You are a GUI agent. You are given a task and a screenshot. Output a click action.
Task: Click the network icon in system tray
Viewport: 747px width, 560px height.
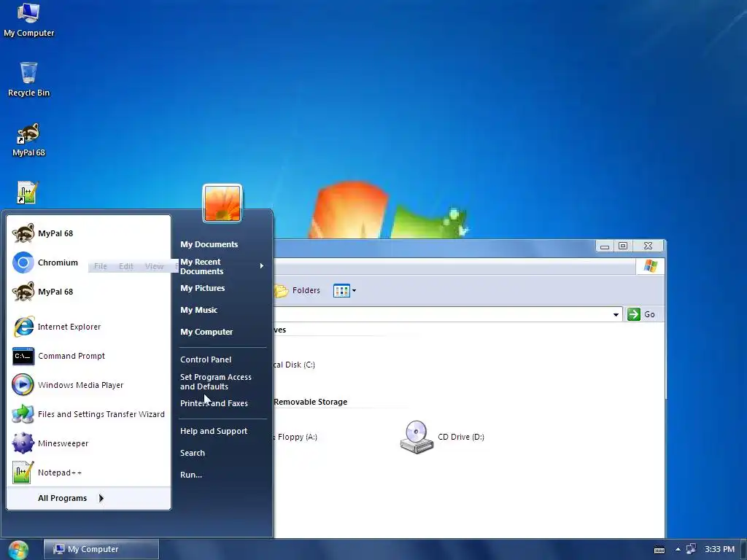click(x=691, y=549)
